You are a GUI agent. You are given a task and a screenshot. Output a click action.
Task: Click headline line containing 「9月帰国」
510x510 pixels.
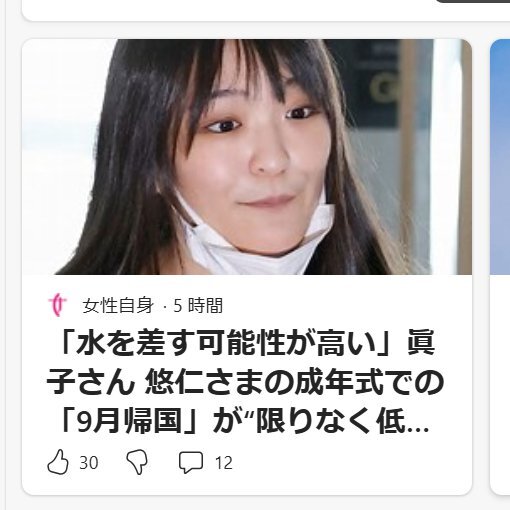(128, 421)
